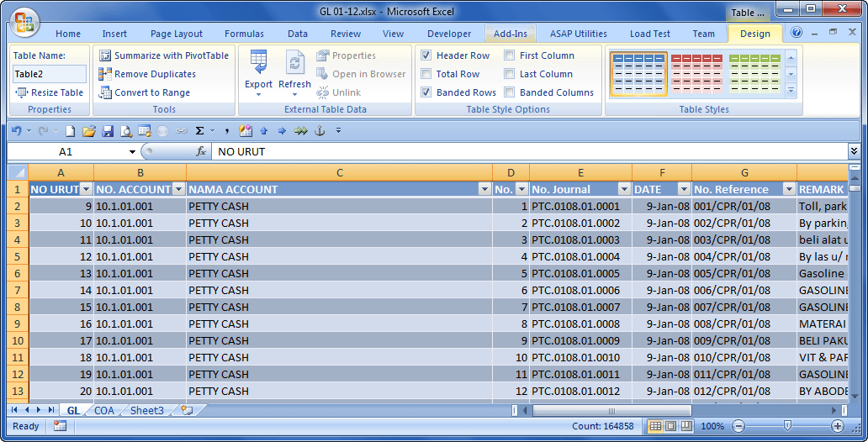Open the No. Journal filter dropdown
The image size is (868, 442).
[x=624, y=189]
